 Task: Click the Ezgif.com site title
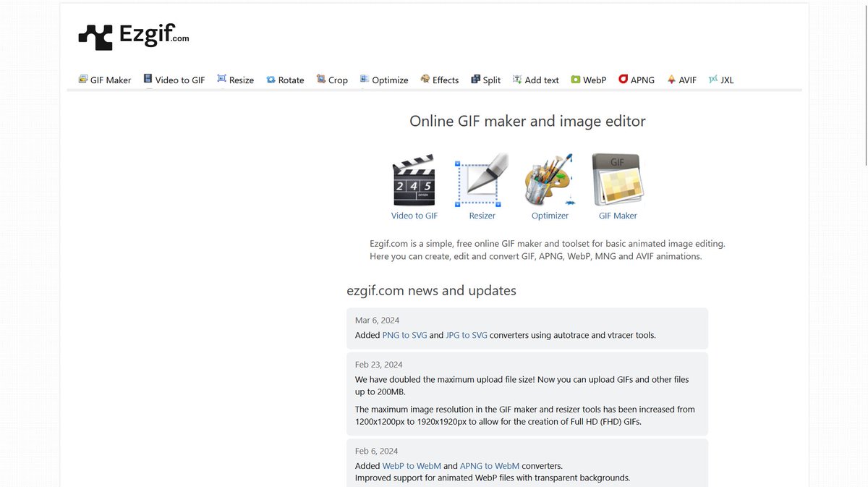(x=154, y=35)
